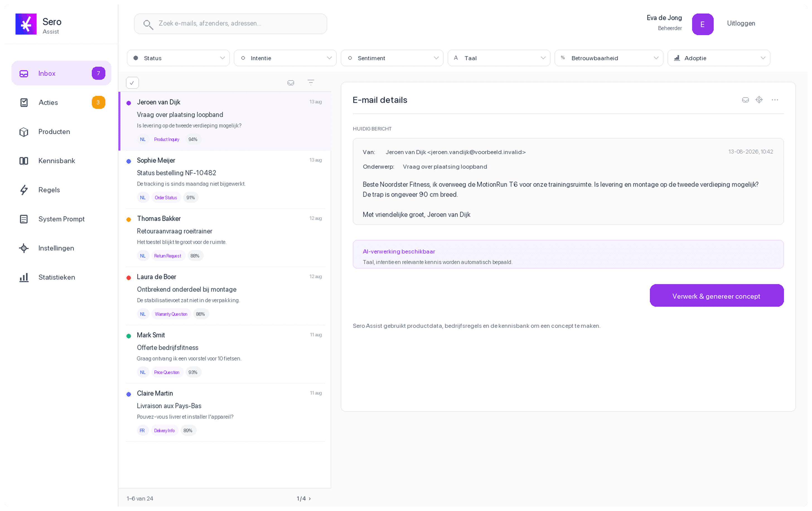Click the FR language tag on Claire Martin
812x511 pixels.
142,431
